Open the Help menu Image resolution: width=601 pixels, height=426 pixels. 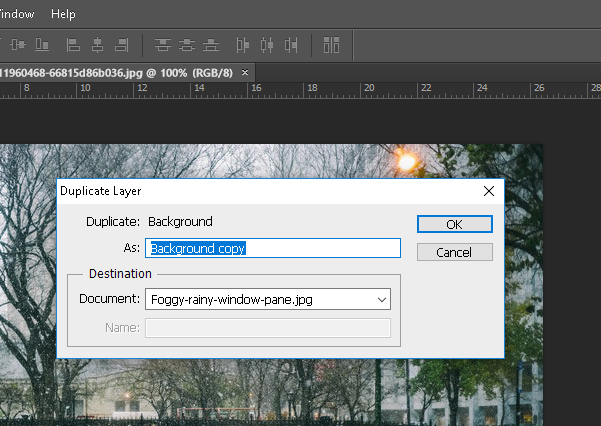(63, 14)
